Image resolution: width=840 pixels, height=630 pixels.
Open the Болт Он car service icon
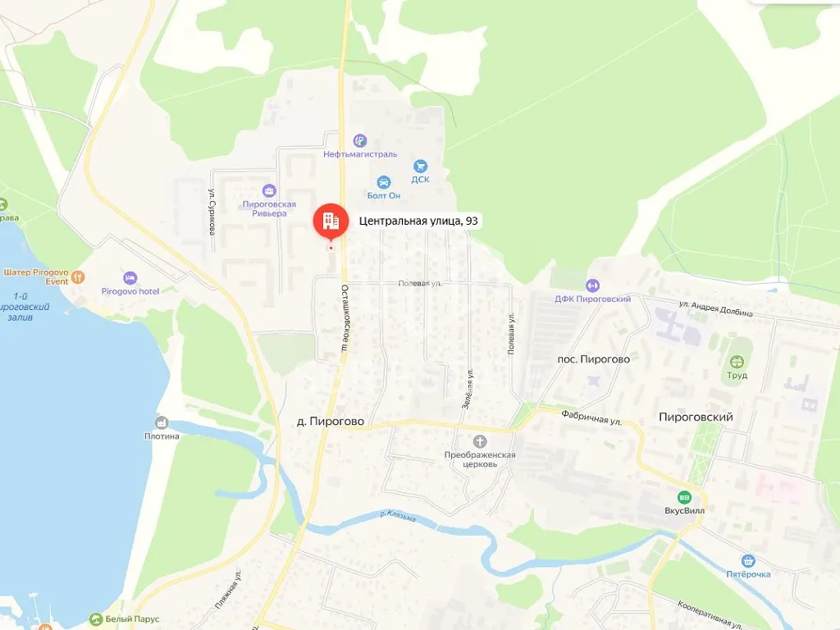pyautogui.click(x=384, y=183)
